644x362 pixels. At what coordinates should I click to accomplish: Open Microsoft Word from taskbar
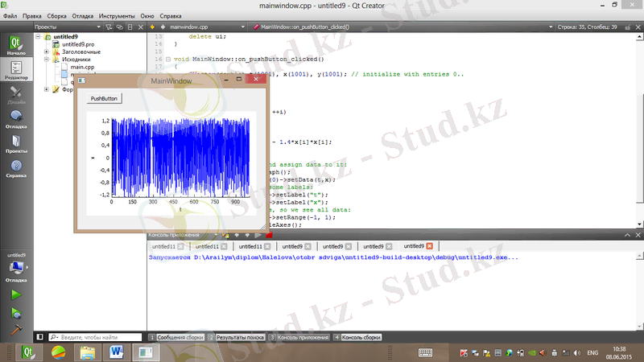[x=115, y=352]
